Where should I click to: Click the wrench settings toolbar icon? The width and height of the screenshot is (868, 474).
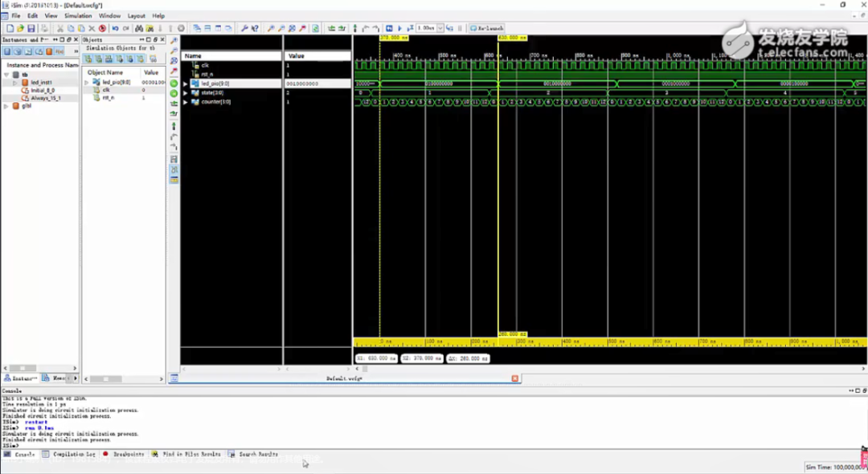tap(244, 28)
